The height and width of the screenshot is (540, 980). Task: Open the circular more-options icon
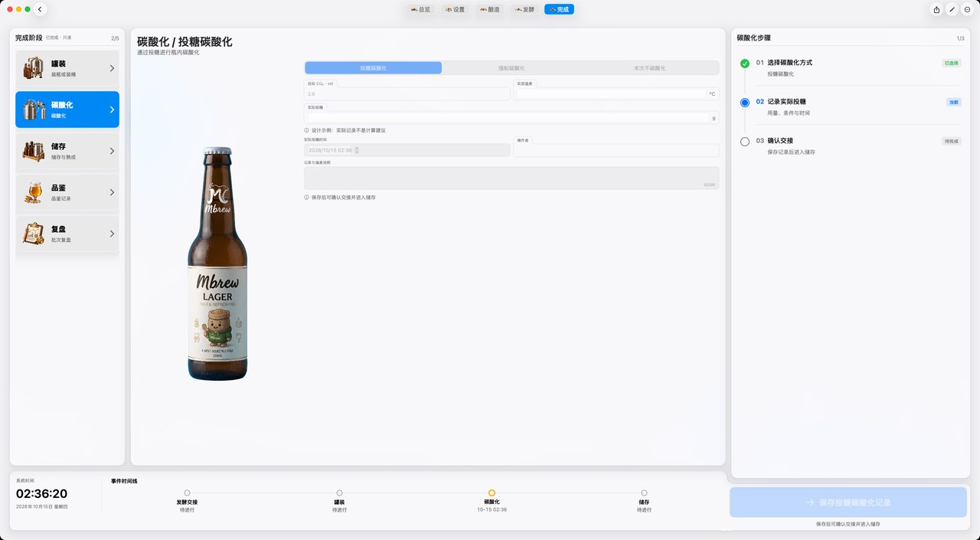tap(967, 9)
